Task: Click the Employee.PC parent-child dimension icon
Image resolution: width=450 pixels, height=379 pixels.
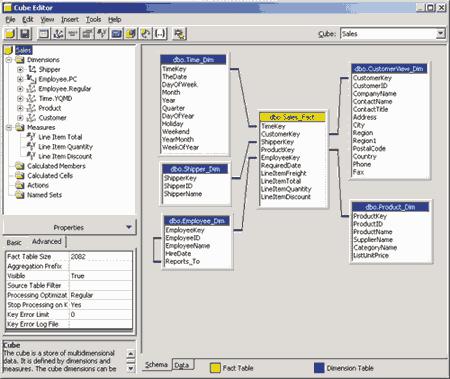Action: pos(31,79)
